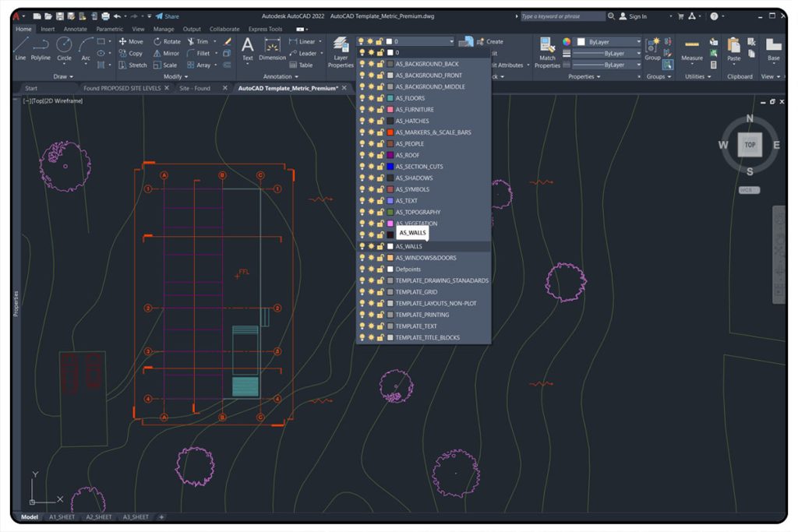
Task: Open Layer Properties manager
Action: 341,52
